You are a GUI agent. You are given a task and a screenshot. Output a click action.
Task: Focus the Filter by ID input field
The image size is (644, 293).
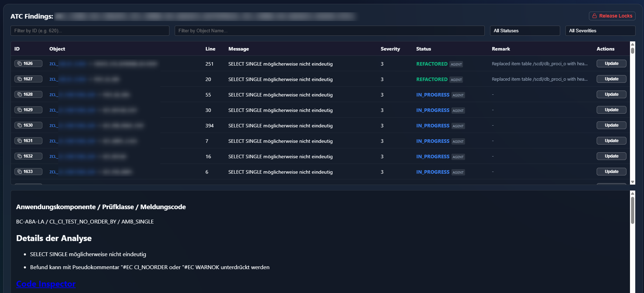90,31
